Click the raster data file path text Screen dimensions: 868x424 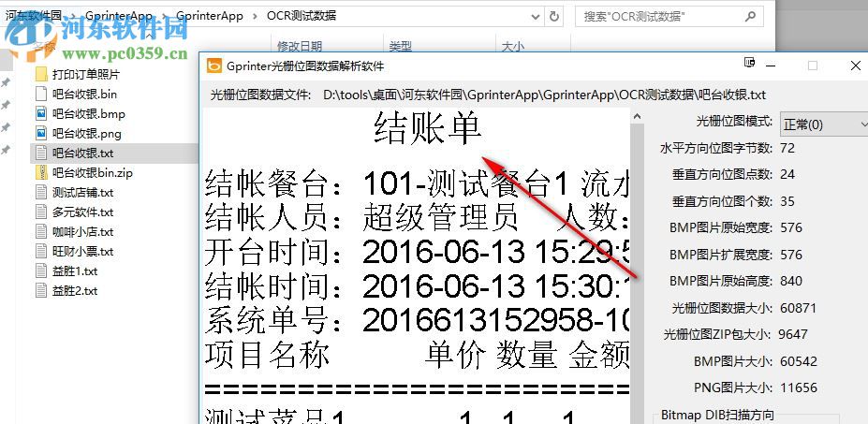click(x=545, y=95)
